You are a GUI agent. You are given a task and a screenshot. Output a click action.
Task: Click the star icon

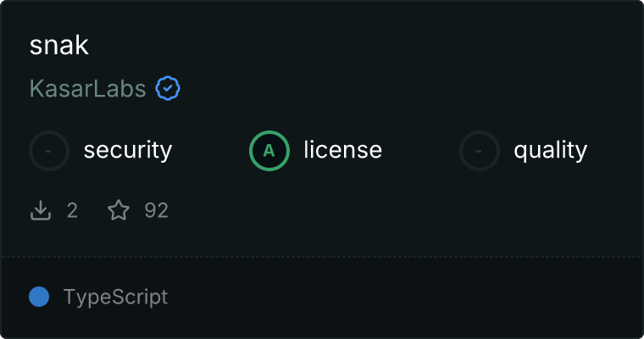coord(119,210)
